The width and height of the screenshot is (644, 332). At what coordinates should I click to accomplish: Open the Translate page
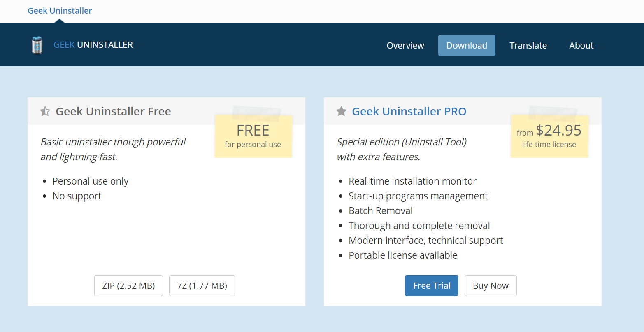(x=528, y=45)
